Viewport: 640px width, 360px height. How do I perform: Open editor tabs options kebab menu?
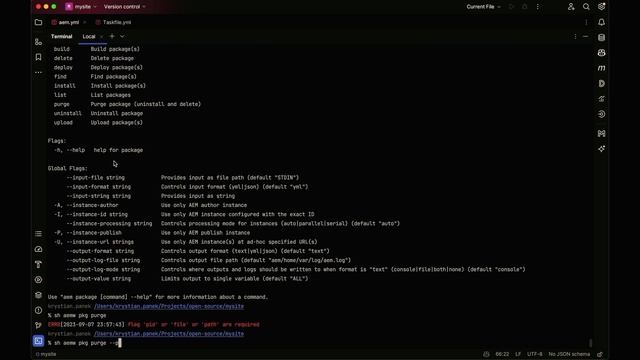(586, 22)
